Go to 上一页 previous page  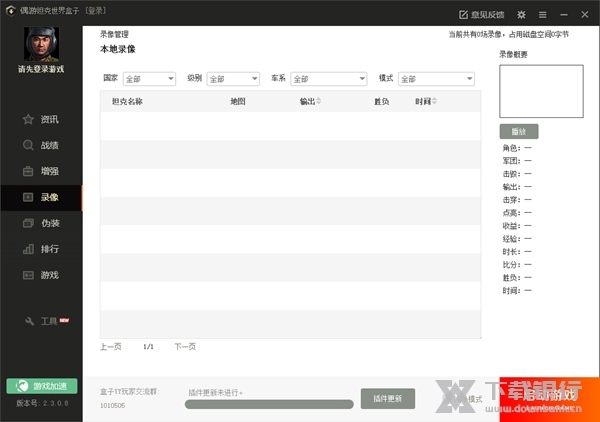111,347
